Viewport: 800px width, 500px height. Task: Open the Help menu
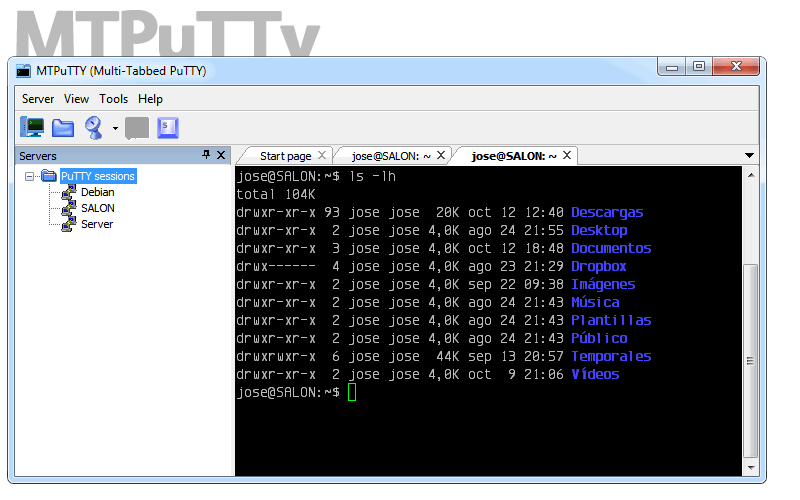tap(151, 99)
